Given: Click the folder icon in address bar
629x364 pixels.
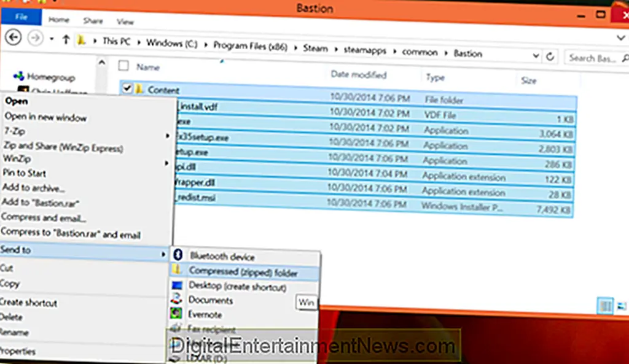Looking at the screenshot, I should (82, 40).
